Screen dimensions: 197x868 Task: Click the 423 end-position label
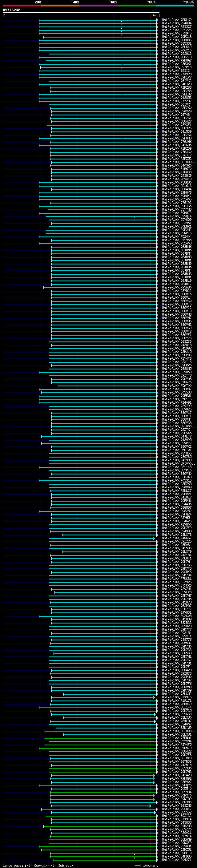click(155, 15)
